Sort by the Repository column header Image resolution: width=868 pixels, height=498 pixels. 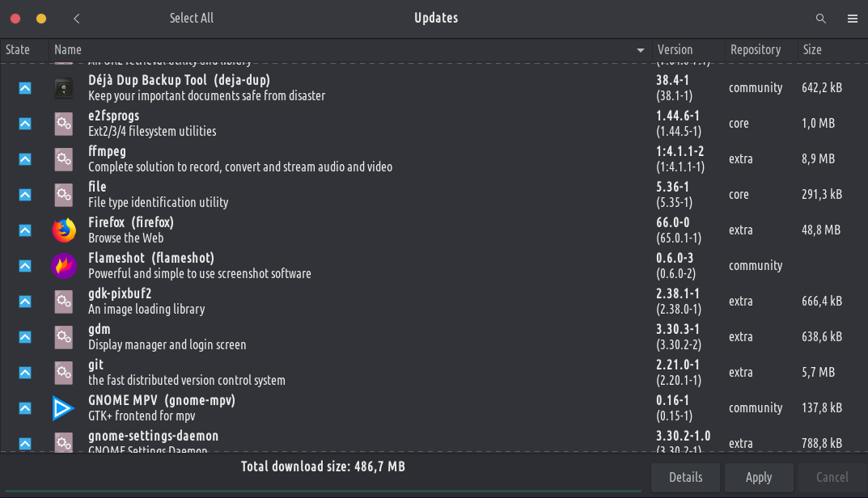point(755,50)
